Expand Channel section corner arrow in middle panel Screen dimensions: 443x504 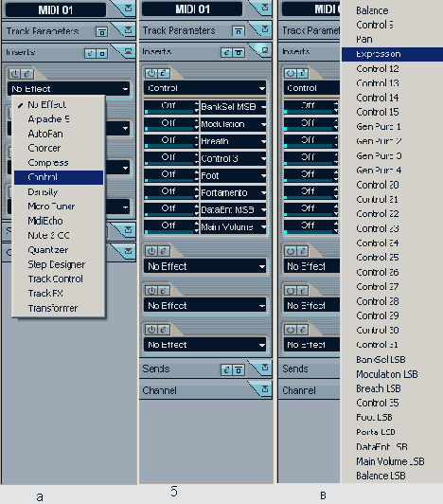264,389
